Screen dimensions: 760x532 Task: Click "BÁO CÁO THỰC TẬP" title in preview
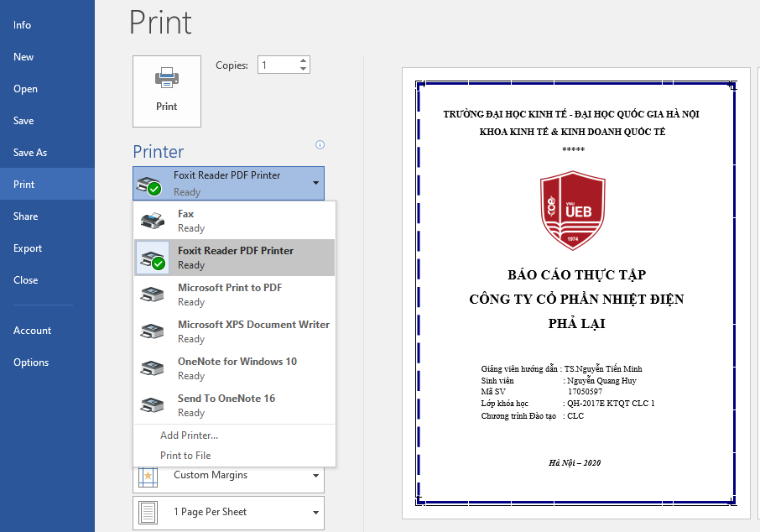[577, 275]
